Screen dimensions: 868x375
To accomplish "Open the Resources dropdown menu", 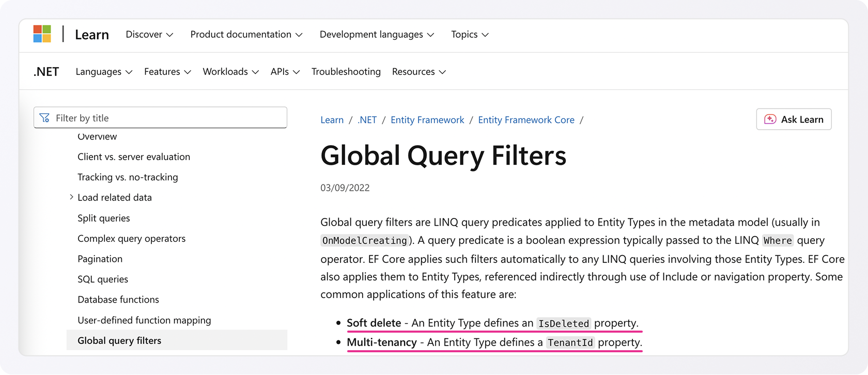I will [x=419, y=72].
